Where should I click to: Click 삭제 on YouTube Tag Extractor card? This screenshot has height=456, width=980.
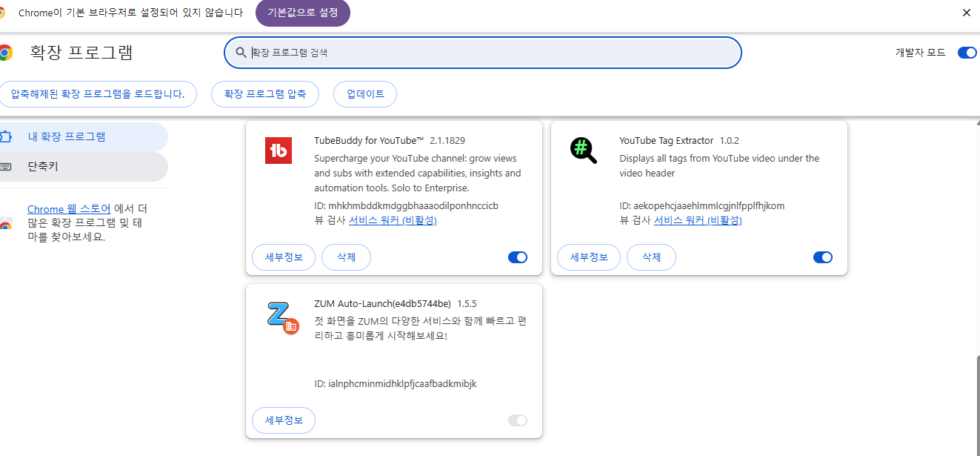[x=651, y=257]
